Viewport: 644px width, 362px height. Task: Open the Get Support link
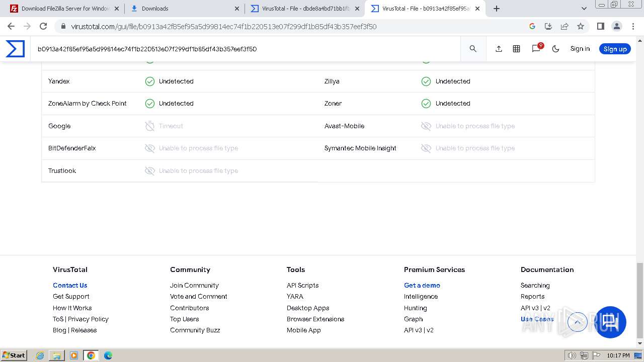pyautogui.click(x=71, y=297)
